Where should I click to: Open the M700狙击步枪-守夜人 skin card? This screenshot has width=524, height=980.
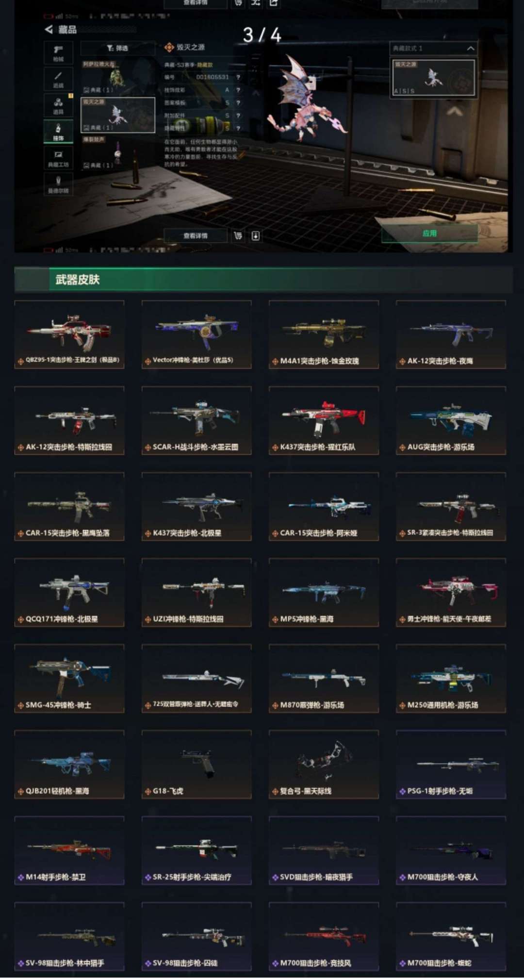pos(451,850)
